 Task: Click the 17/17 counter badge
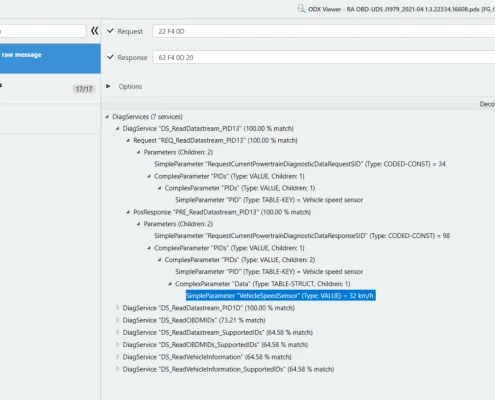pyautogui.click(x=84, y=89)
